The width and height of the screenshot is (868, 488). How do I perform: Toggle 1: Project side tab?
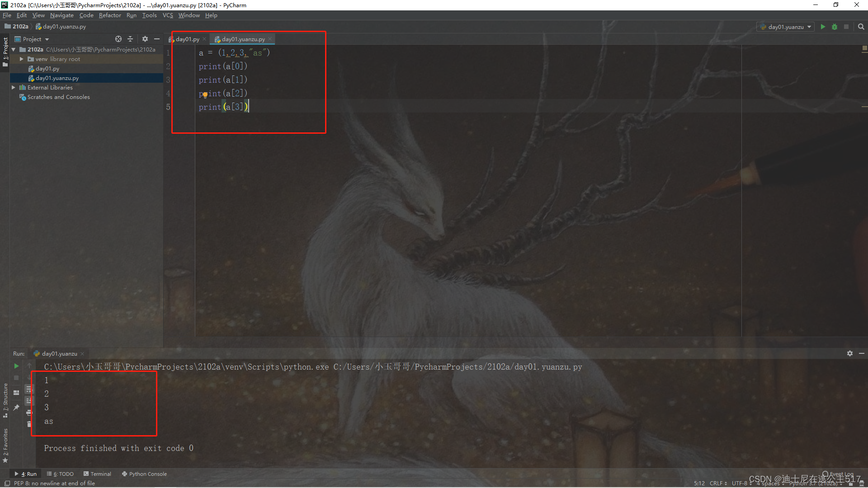tap(5, 52)
